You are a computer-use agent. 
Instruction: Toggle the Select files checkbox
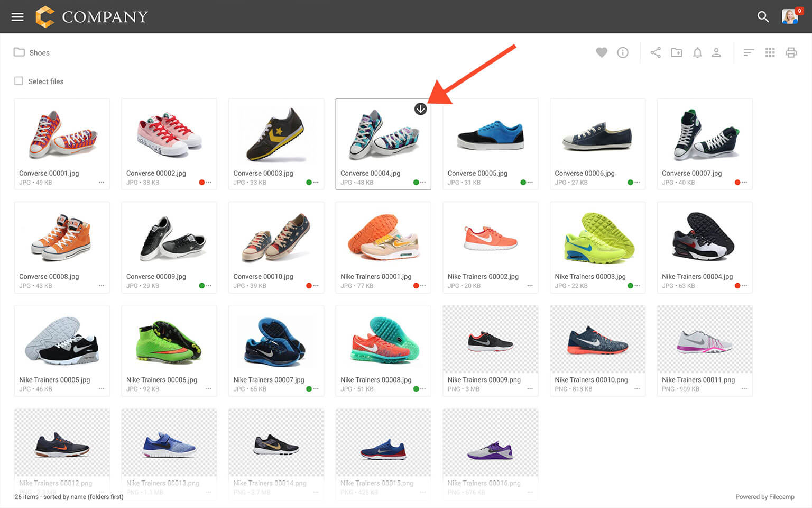(x=19, y=81)
